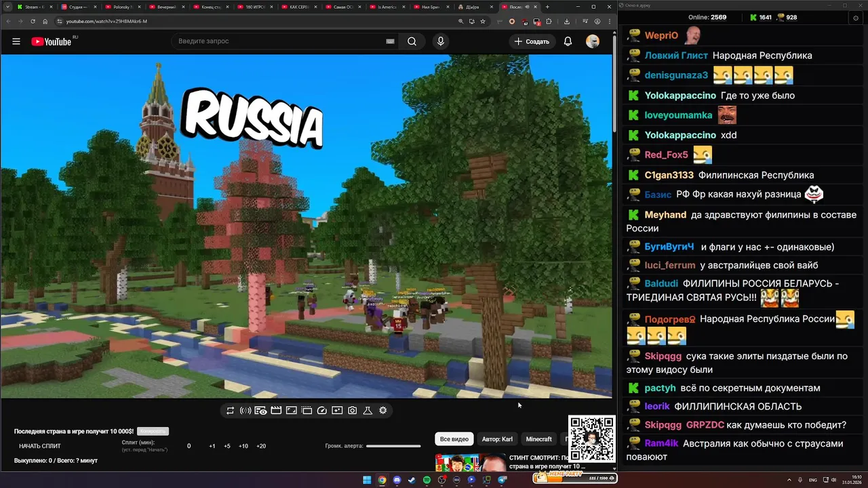Open the YouTube hamburger guide menu
The height and width of the screenshot is (488, 868).
tap(16, 41)
